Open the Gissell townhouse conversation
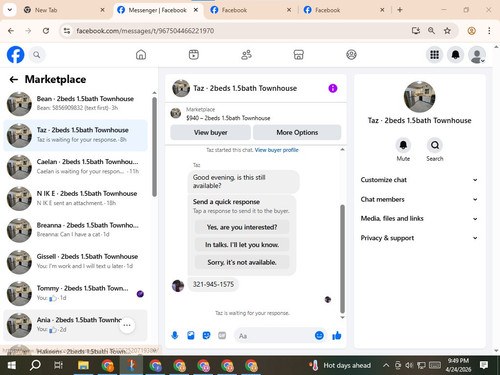500x375 pixels. tap(76, 262)
